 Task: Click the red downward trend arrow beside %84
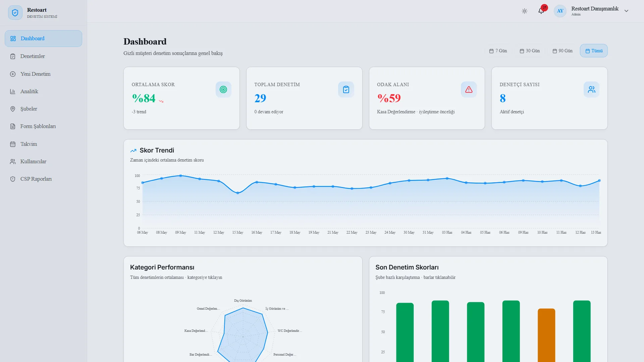[x=161, y=101]
